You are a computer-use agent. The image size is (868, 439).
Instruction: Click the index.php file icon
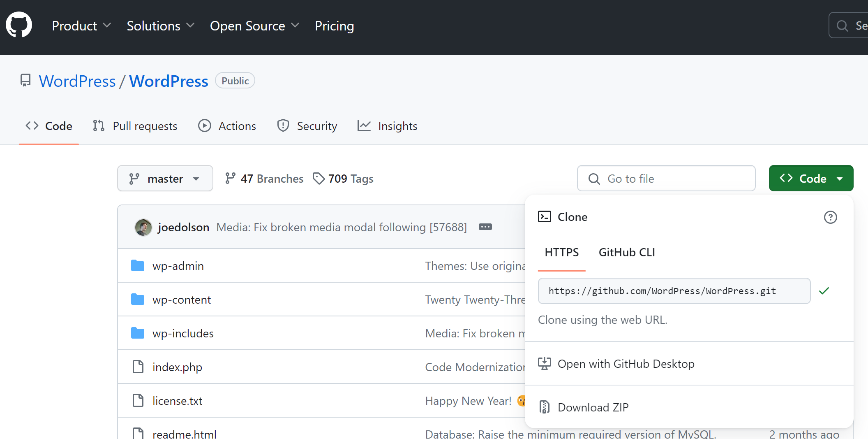click(138, 367)
